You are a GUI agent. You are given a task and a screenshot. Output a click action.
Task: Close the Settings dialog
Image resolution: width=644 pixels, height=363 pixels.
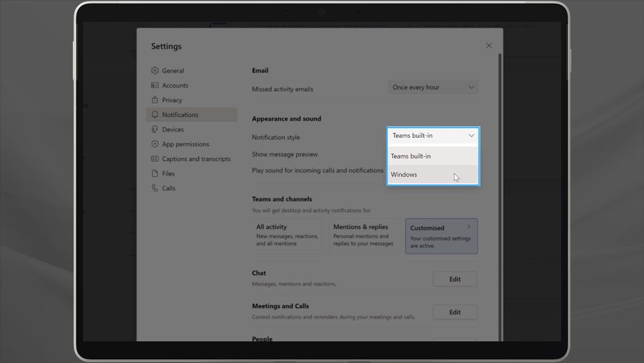point(489,46)
